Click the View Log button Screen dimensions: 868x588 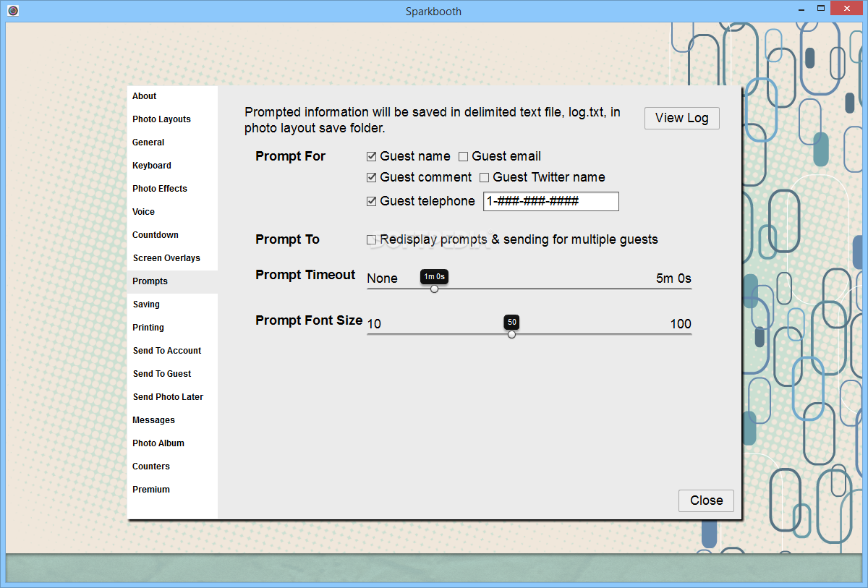coord(682,118)
